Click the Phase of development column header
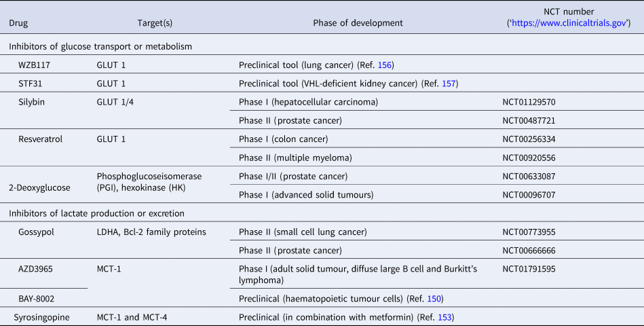This screenshot has height=326, width=644. click(358, 23)
